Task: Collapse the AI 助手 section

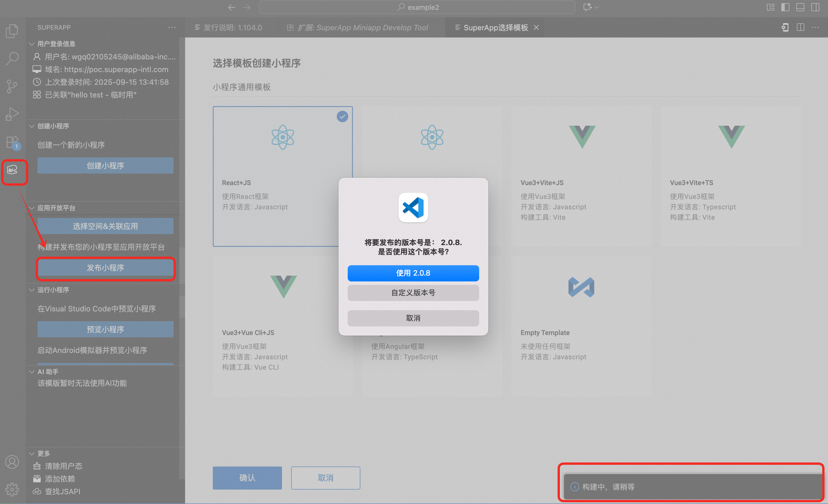Action: tap(48, 372)
